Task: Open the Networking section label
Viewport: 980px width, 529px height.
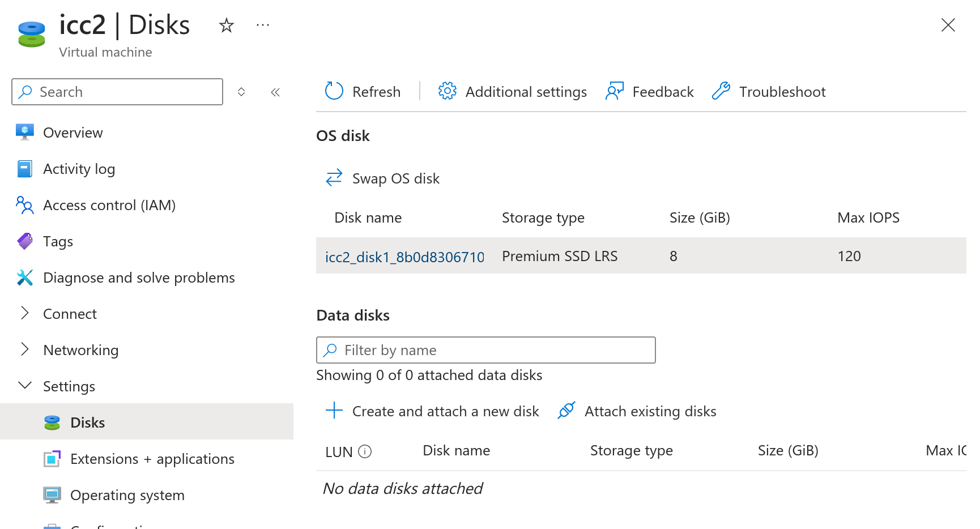Action: 81,350
